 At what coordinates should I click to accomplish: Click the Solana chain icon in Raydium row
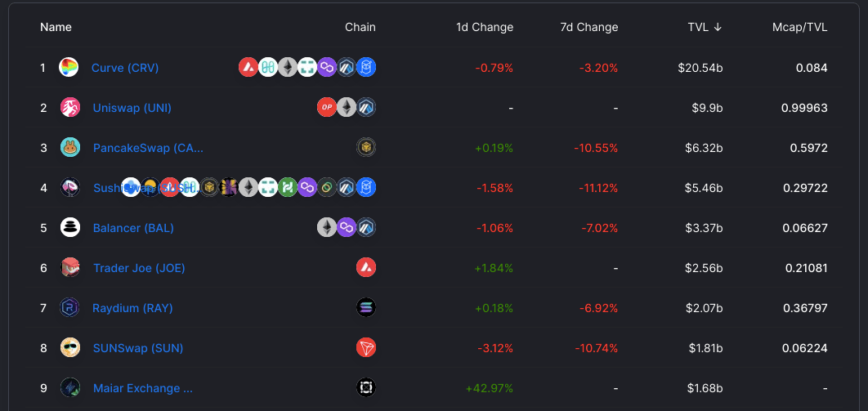click(x=366, y=307)
